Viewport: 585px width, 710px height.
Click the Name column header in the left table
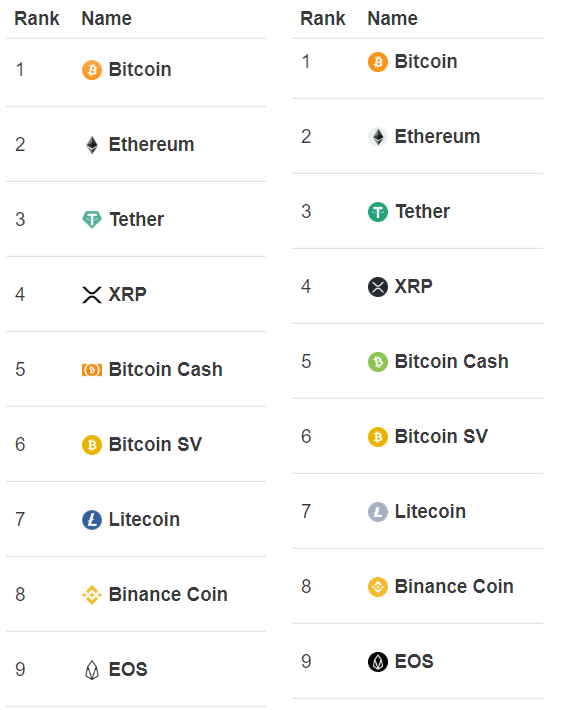tap(106, 19)
